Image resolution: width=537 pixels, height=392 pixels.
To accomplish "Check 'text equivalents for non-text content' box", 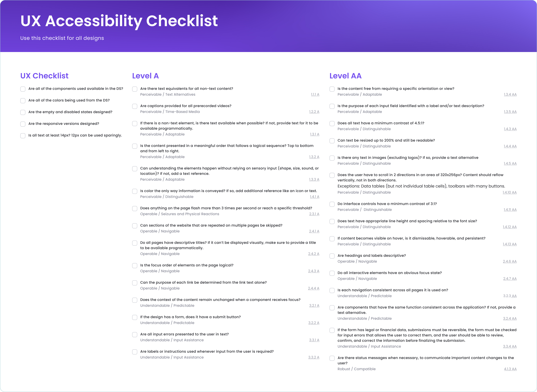I will click(135, 89).
